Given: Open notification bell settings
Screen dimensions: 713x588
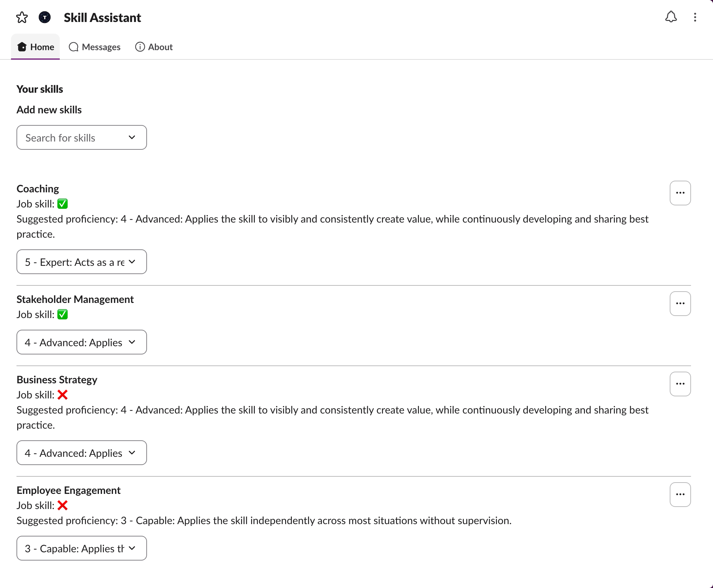Looking at the screenshot, I should 671,17.
